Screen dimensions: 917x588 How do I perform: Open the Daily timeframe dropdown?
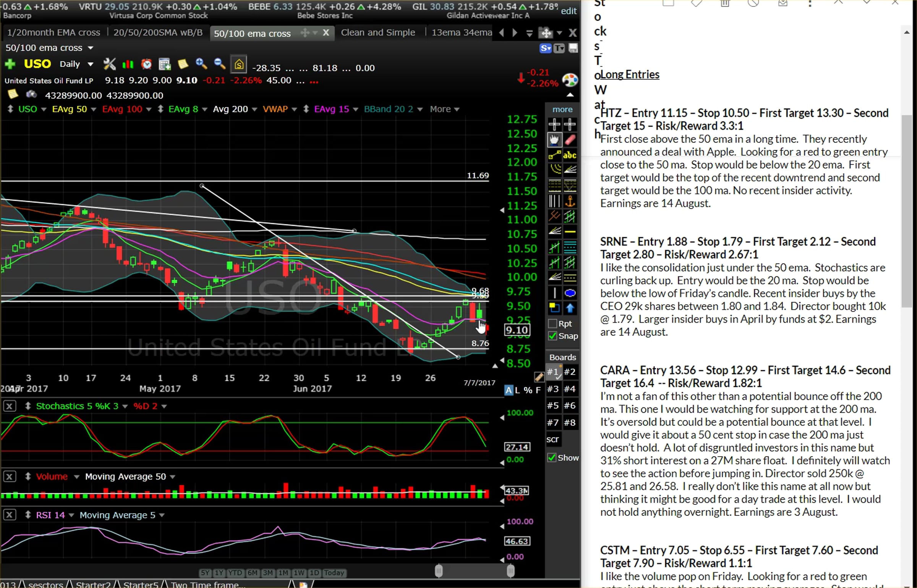76,64
